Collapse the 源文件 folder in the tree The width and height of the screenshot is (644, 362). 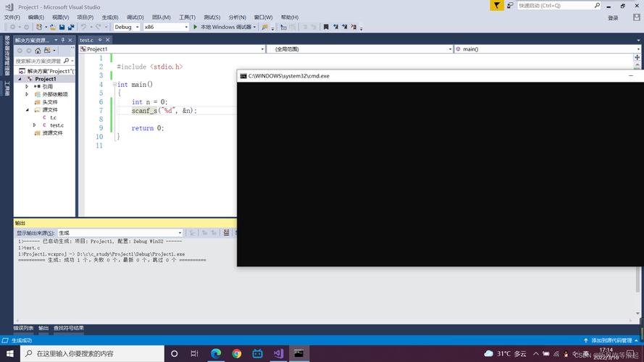click(28, 110)
